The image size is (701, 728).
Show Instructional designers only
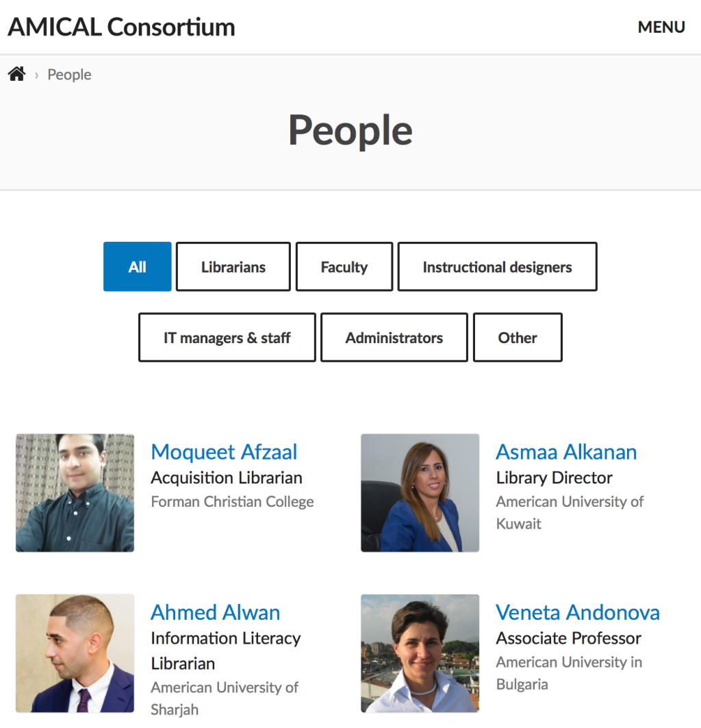click(x=497, y=266)
